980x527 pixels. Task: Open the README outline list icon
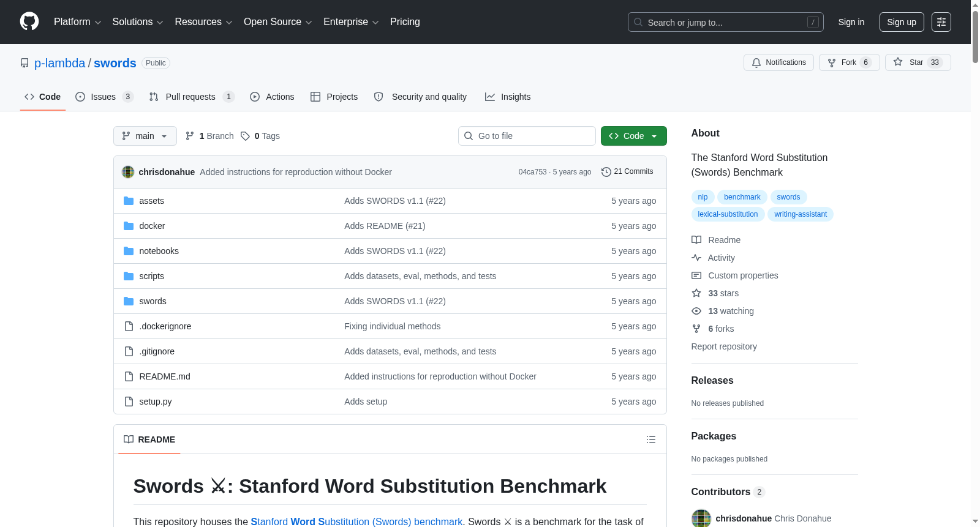point(651,439)
